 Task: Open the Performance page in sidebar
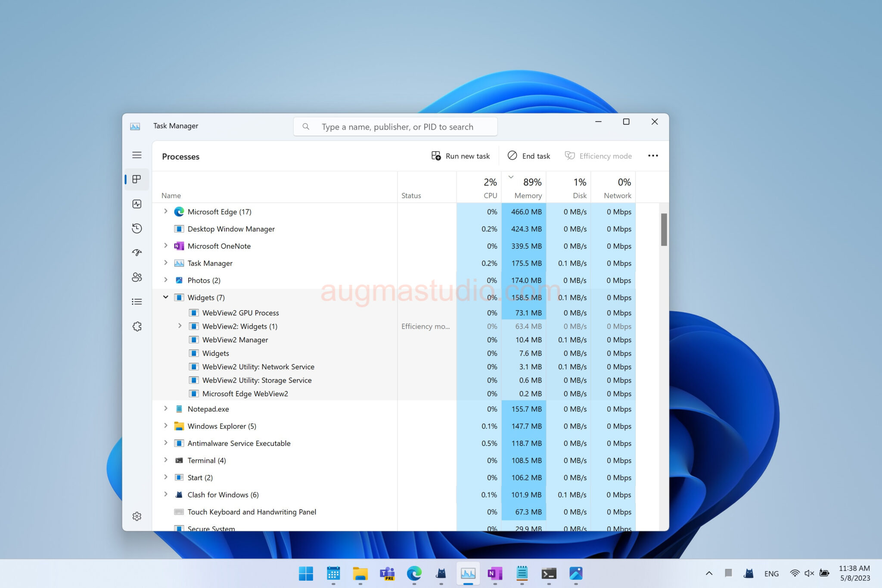pos(137,204)
